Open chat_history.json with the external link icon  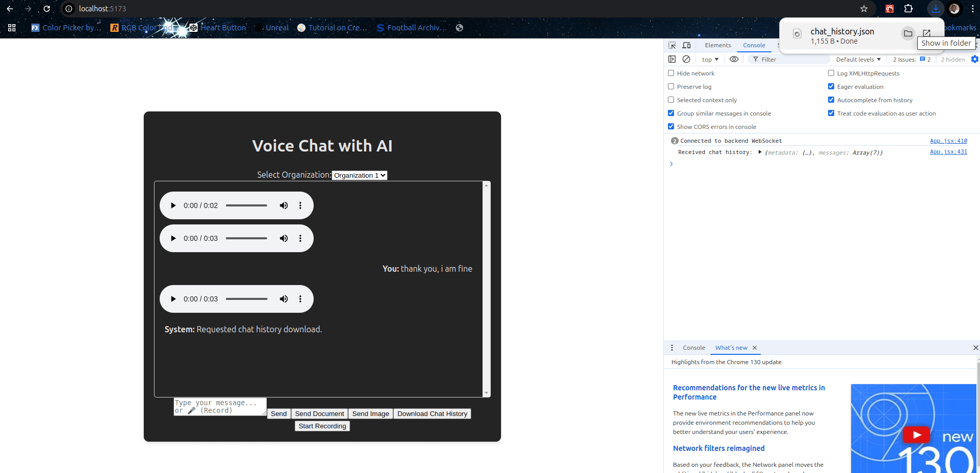926,33
